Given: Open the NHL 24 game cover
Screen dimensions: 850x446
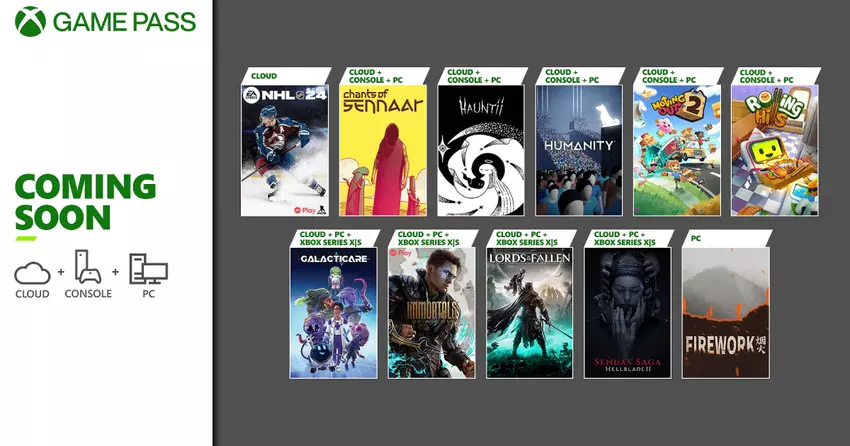Looking at the screenshot, I should [284, 150].
